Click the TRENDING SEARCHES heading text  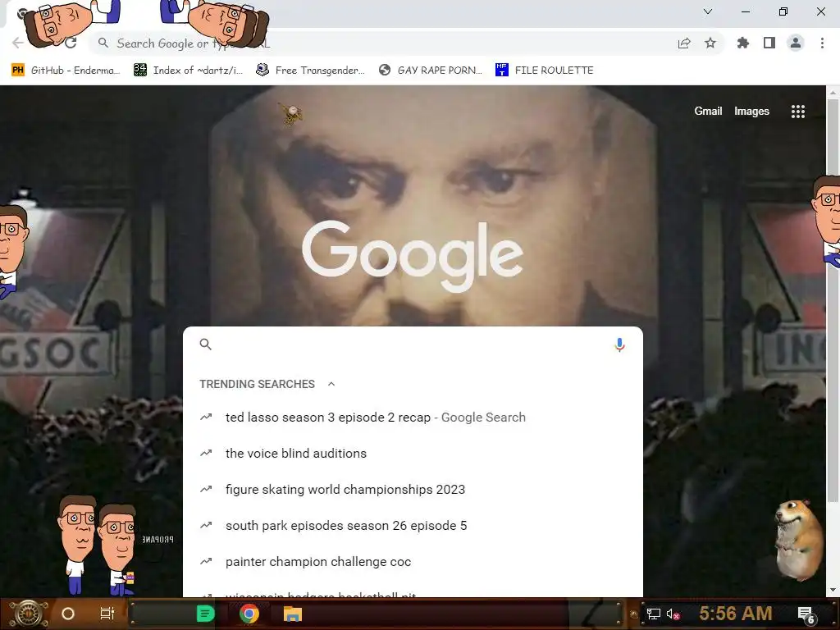pyautogui.click(x=257, y=384)
